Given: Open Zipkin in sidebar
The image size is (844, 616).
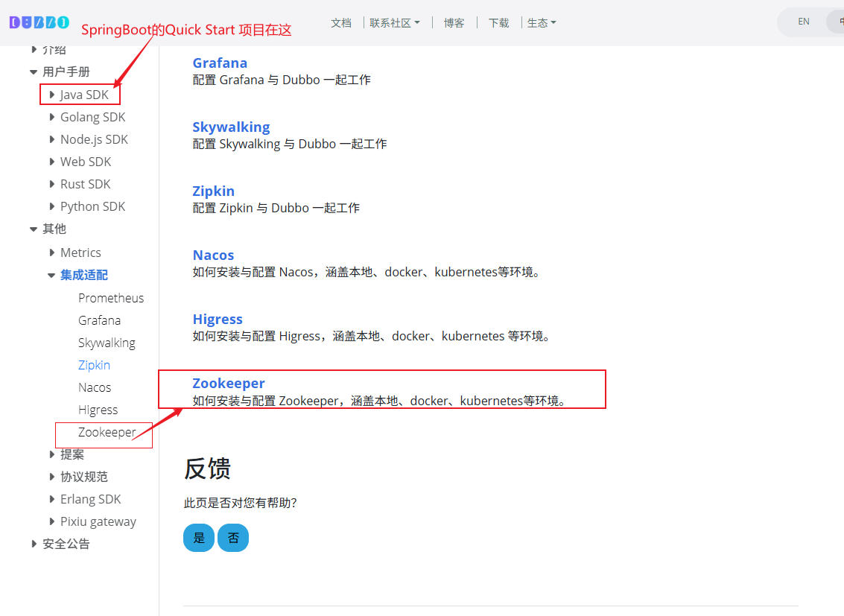Looking at the screenshot, I should (94, 365).
